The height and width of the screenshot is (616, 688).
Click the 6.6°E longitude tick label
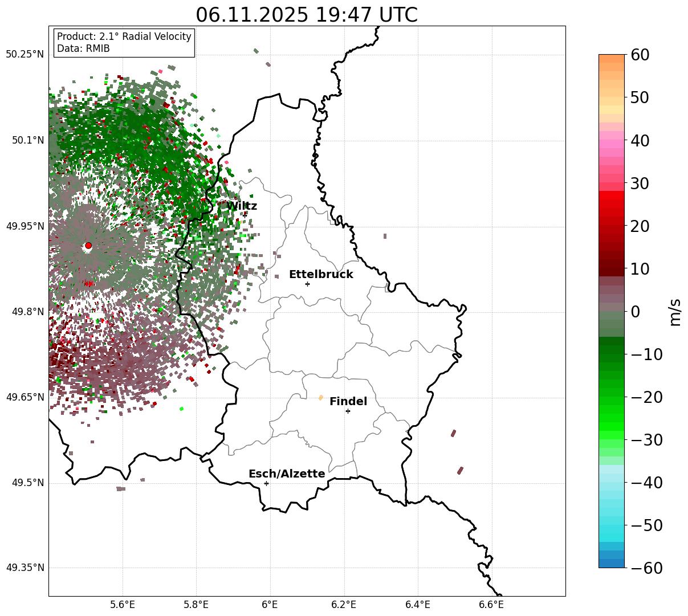[491, 605]
